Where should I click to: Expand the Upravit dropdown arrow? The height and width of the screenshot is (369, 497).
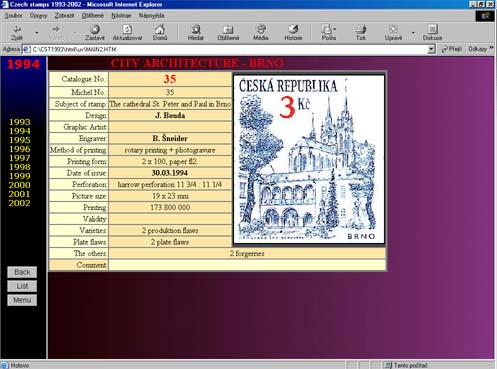tap(413, 33)
